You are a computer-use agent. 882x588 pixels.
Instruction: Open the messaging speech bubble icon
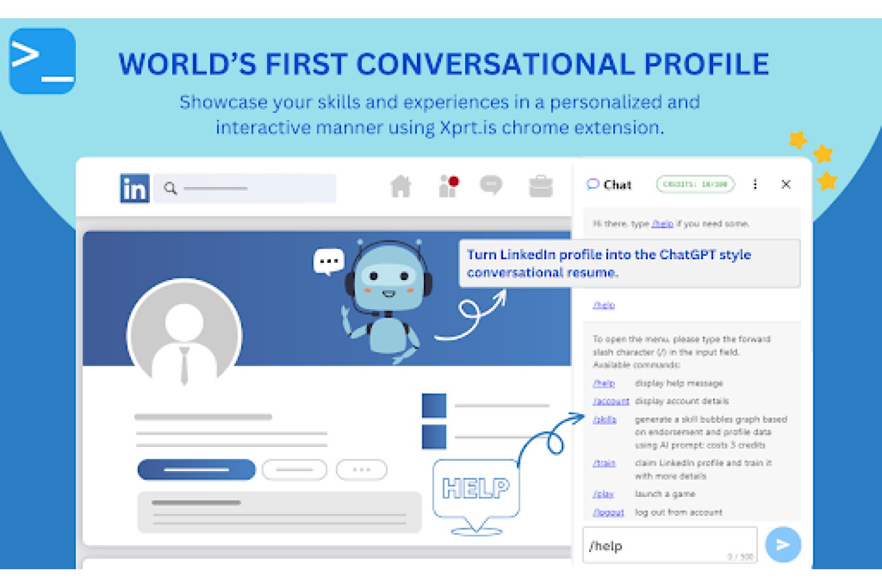pos(491,186)
